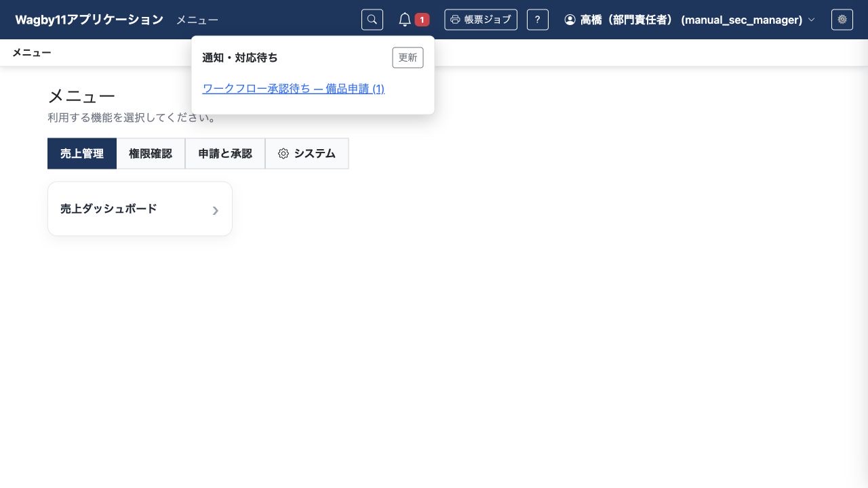Image resolution: width=868 pixels, height=488 pixels.
Task: Open ワークフロー承認待ち — 備品申請 link
Action: [x=294, y=89]
